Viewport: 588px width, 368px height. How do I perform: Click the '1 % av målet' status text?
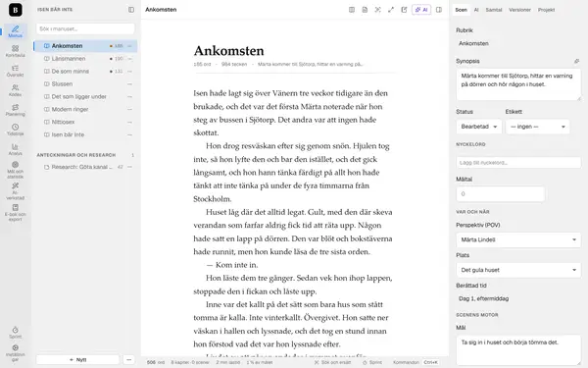tap(260, 362)
